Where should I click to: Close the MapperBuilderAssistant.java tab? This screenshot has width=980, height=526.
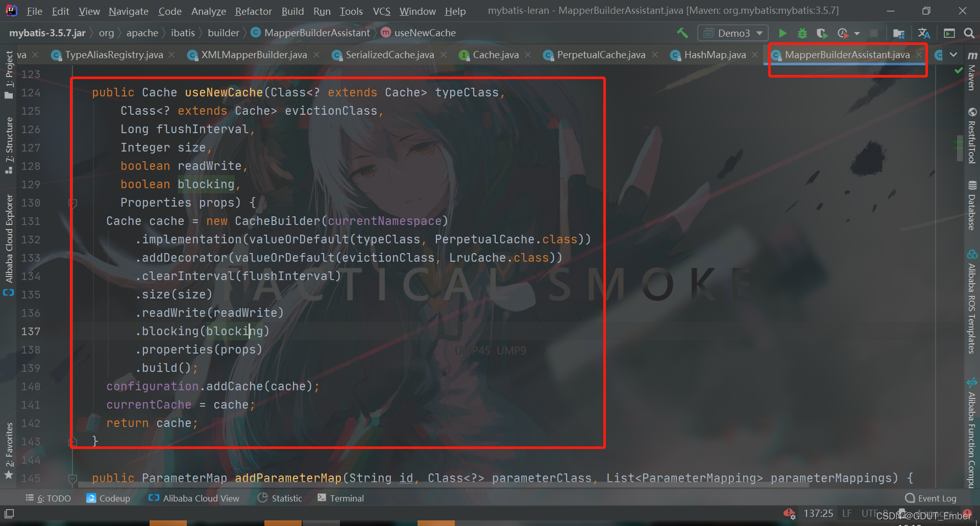pos(919,55)
